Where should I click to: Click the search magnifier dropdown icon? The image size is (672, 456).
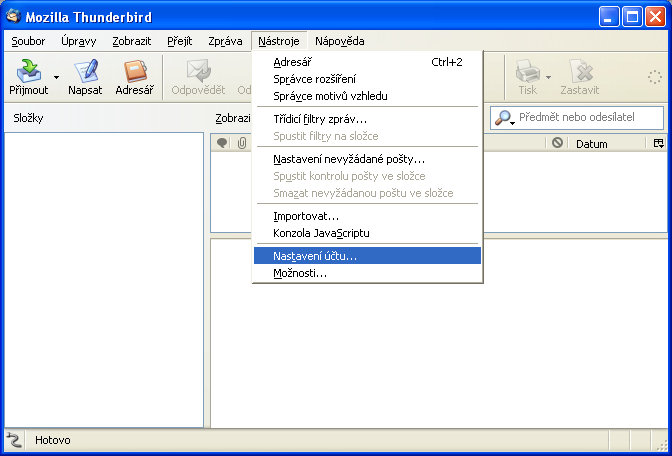[x=504, y=118]
